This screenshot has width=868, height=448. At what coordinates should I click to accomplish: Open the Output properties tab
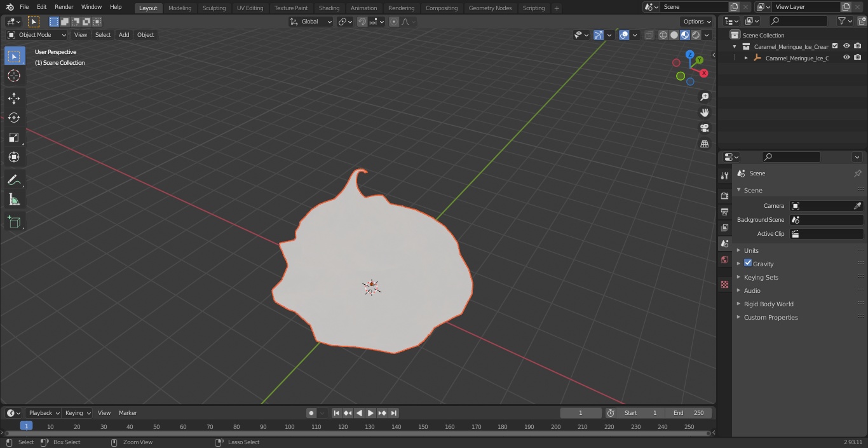tap(724, 212)
